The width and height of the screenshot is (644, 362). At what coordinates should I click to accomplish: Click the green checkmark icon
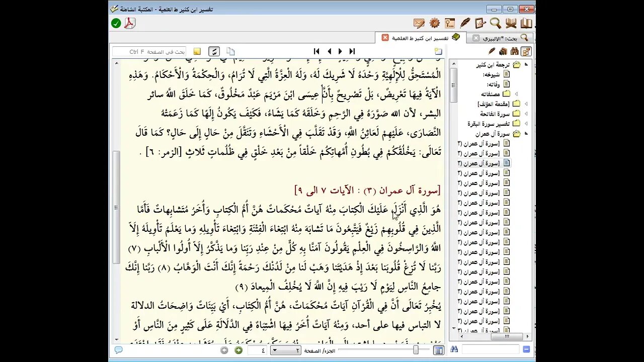click(116, 23)
